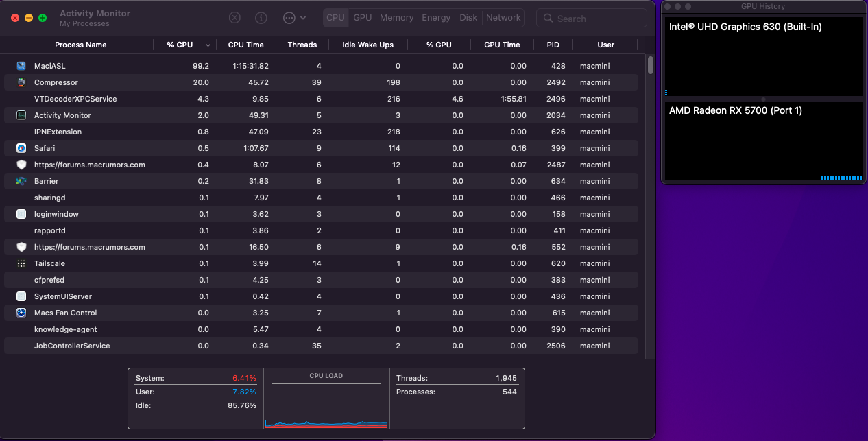This screenshot has height=441, width=868.
Task: Click the Compressor app icon
Action: coord(21,82)
